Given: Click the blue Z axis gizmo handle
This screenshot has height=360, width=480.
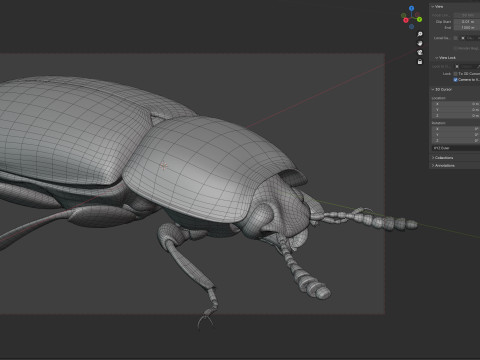Looking at the screenshot, I should [412, 8].
